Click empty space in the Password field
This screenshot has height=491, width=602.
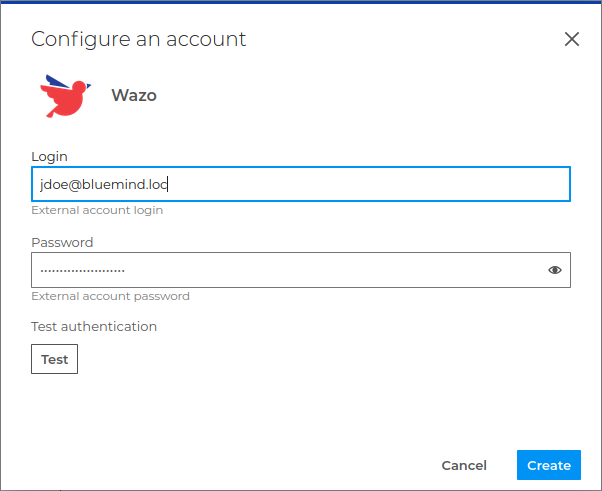(x=330, y=270)
